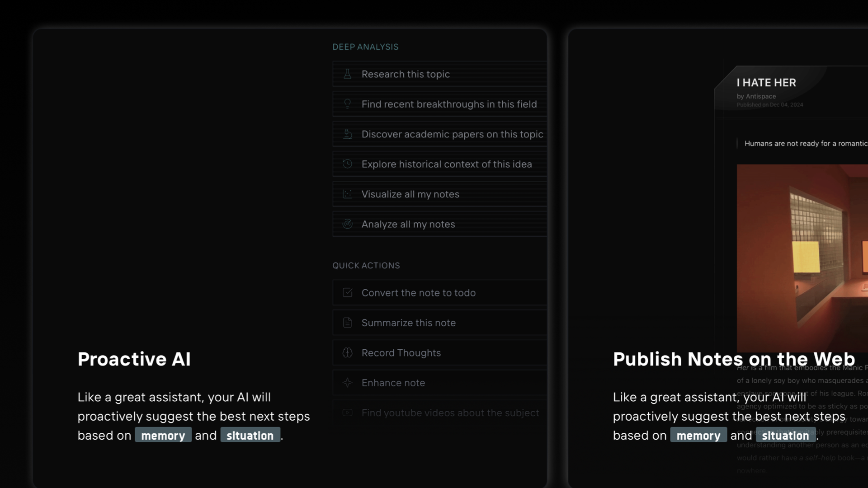Click the brain icon beside Record Thoughts

347,353
